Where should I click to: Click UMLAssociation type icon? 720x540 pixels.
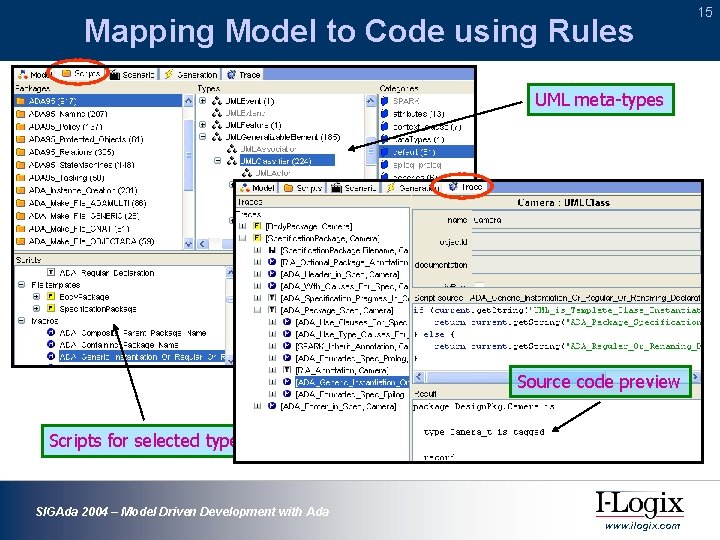click(232, 149)
